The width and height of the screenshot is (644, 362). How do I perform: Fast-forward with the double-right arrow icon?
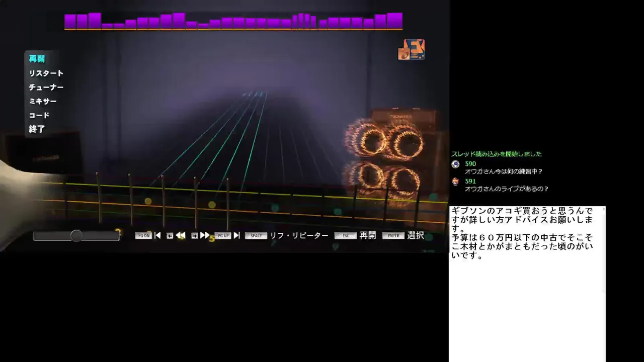pyautogui.click(x=205, y=235)
